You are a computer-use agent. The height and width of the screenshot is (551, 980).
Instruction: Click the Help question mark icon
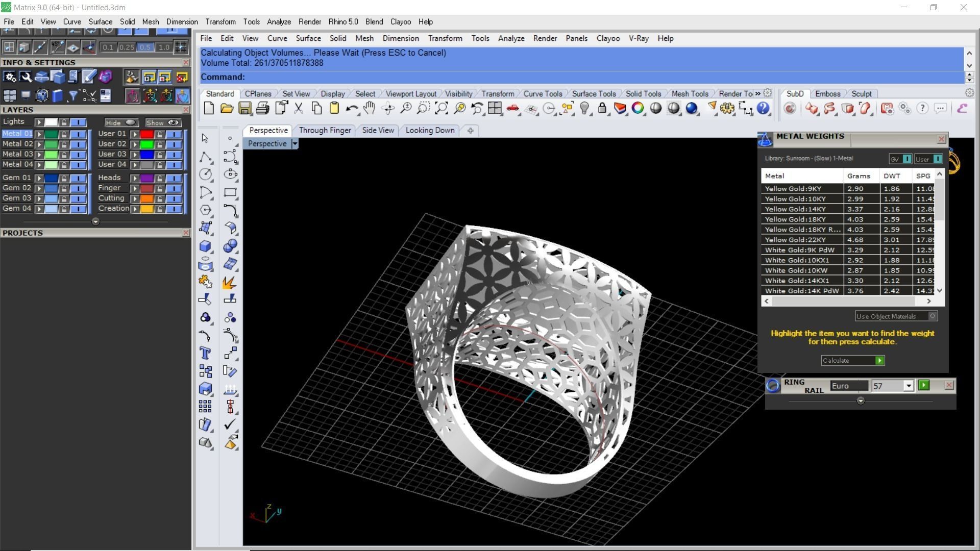763,108
